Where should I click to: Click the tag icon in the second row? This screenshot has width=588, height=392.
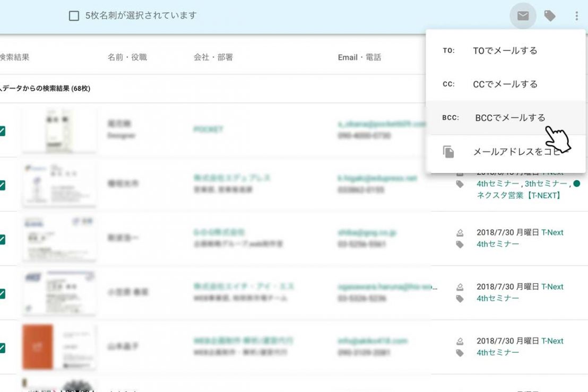(x=460, y=184)
